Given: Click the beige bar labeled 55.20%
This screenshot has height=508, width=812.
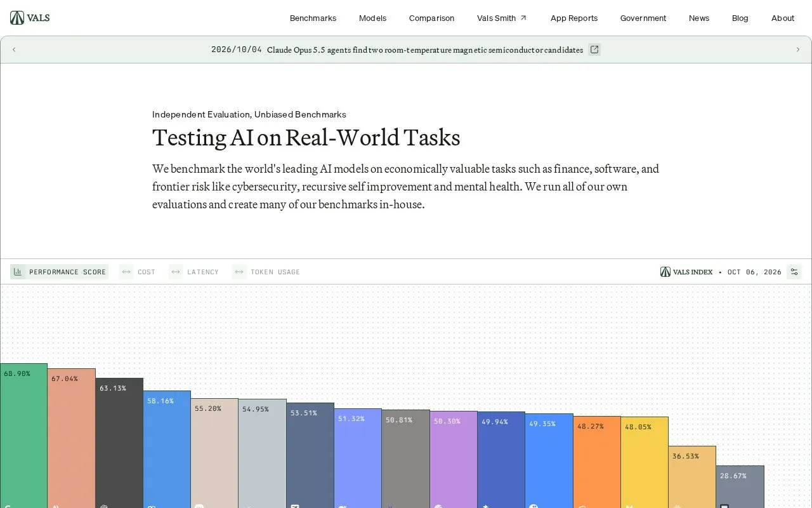Looking at the screenshot, I should point(214,453).
